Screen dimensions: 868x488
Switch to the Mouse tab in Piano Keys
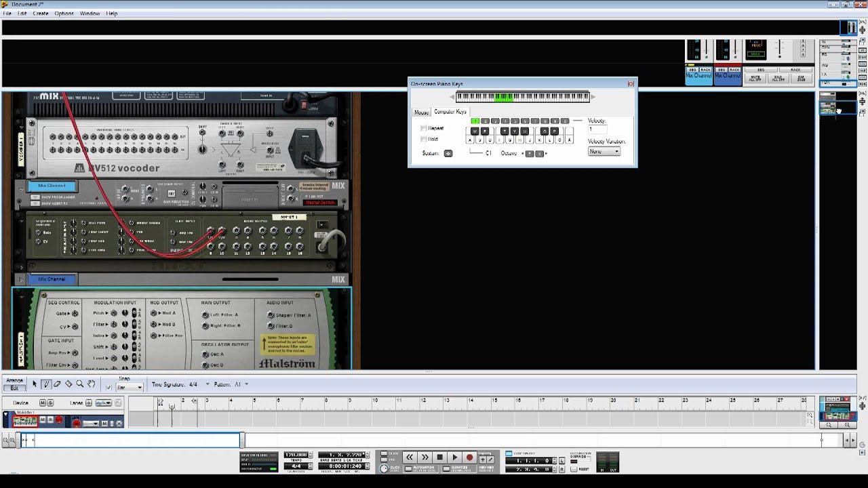(421, 113)
